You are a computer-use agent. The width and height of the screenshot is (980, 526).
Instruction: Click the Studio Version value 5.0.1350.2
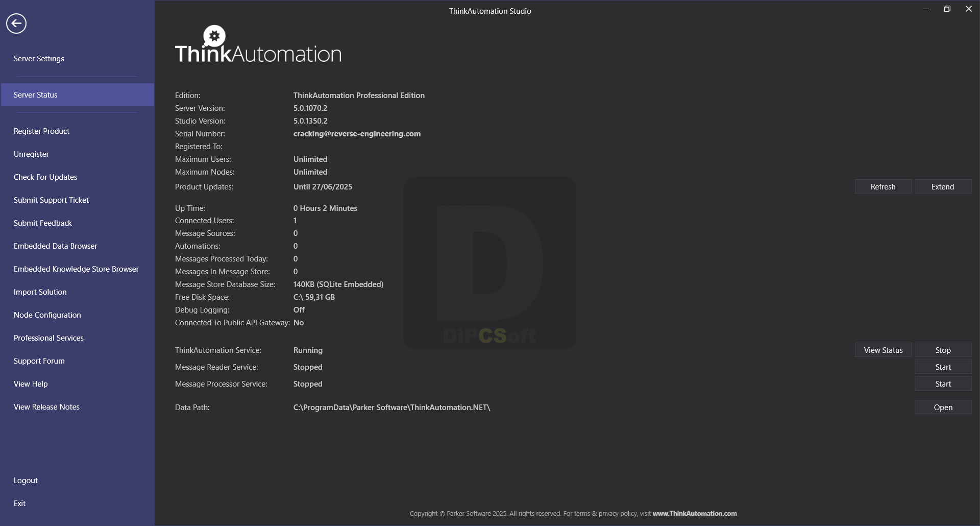[310, 121]
